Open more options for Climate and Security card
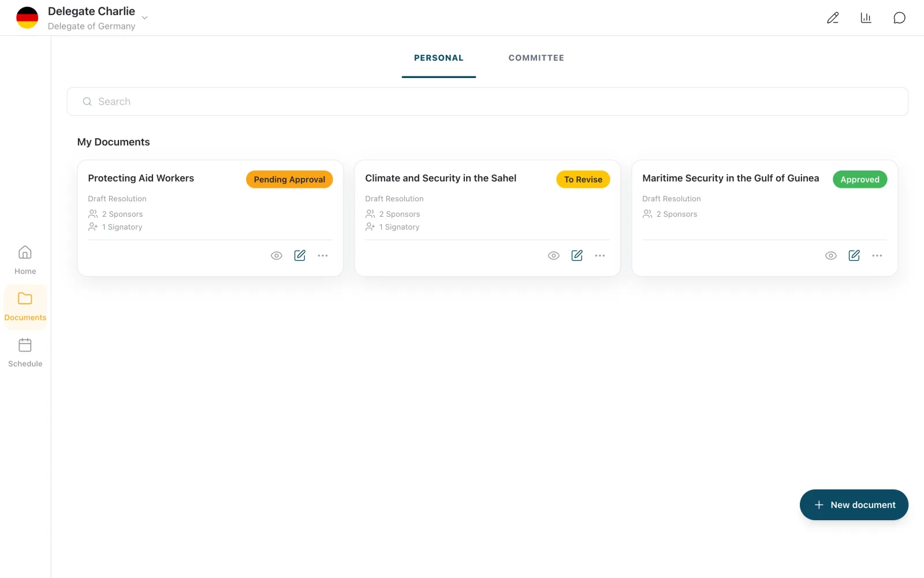924x578 pixels. click(x=600, y=255)
